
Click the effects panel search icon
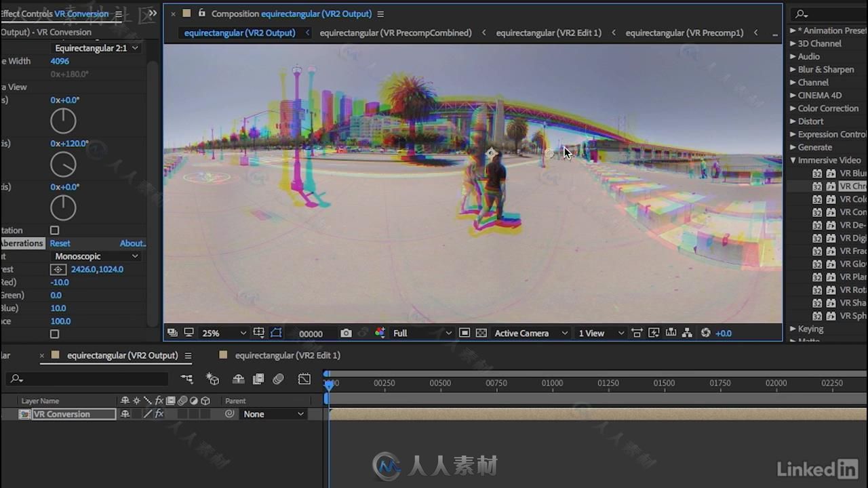point(802,14)
